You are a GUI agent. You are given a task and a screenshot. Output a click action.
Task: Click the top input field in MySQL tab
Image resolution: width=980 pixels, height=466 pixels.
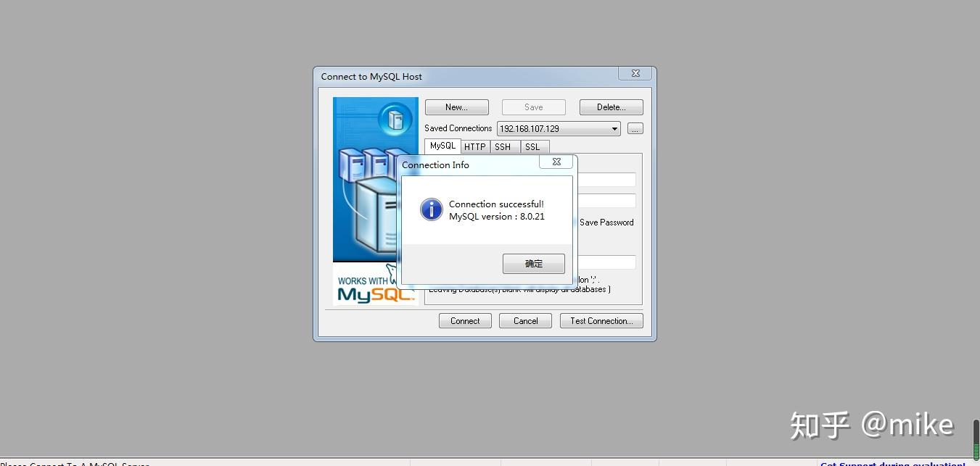pos(606,180)
